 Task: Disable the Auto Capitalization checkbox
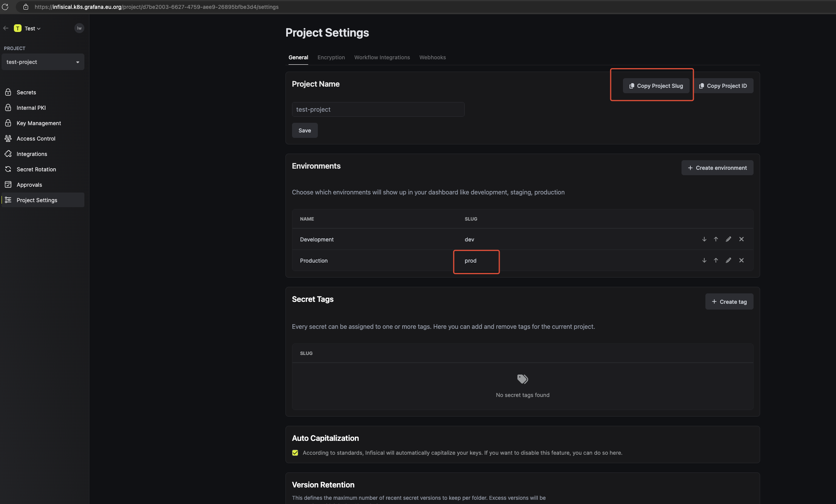(295, 453)
